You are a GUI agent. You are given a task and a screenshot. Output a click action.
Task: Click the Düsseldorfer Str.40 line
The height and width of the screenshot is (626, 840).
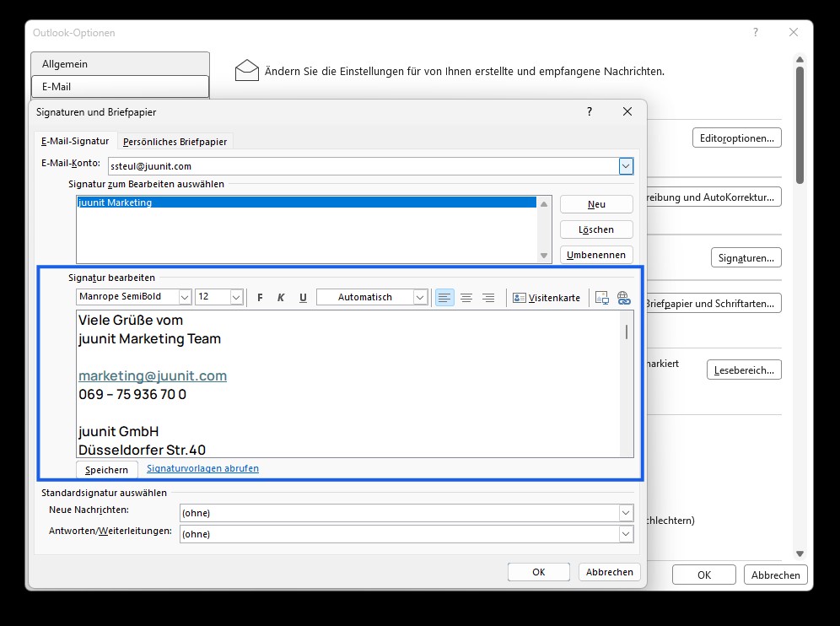click(142, 450)
